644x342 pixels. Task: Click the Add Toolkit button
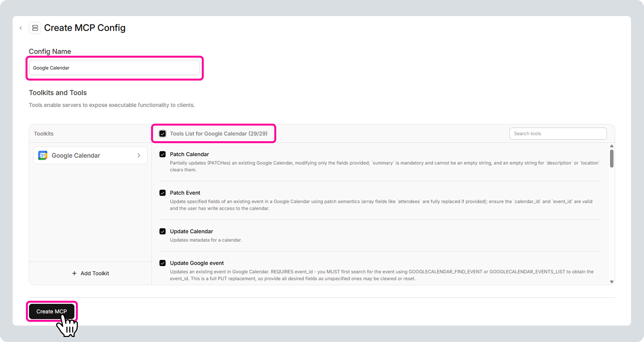(x=91, y=273)
